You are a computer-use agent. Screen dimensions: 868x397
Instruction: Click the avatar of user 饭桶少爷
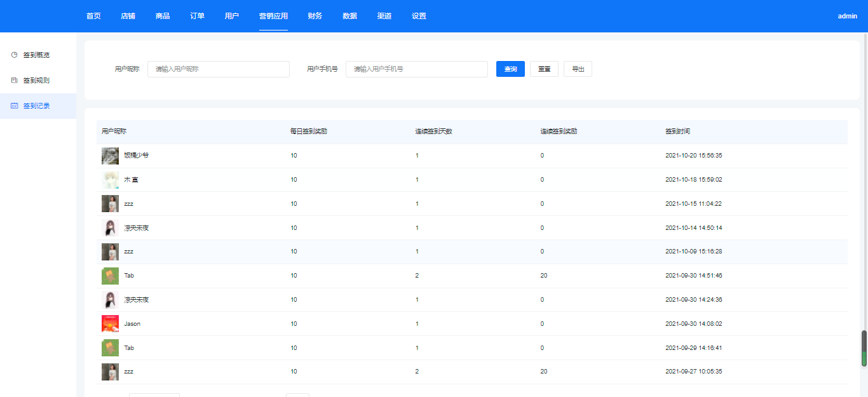click(110, 156)
